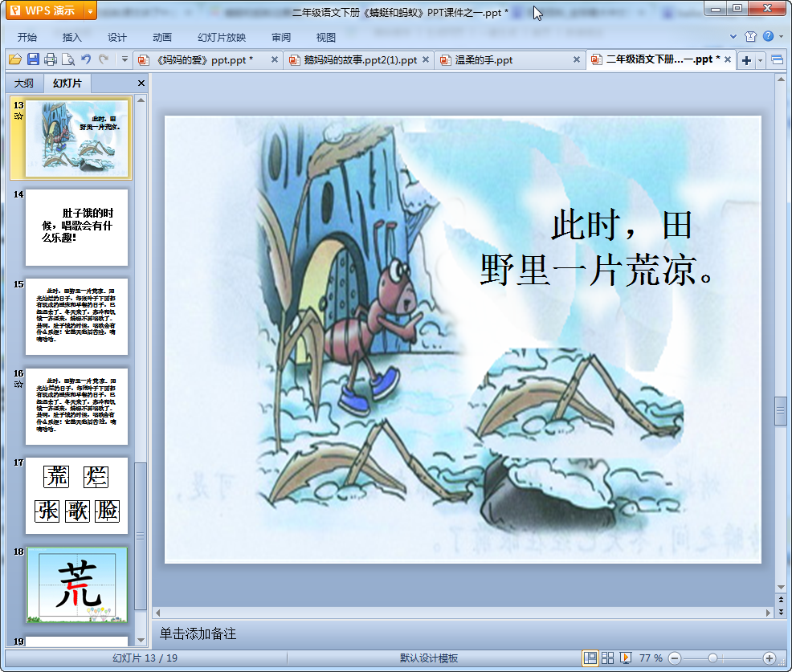Start slideshow from the status bar play icon
Screen dimensions: 792x672
626,658
